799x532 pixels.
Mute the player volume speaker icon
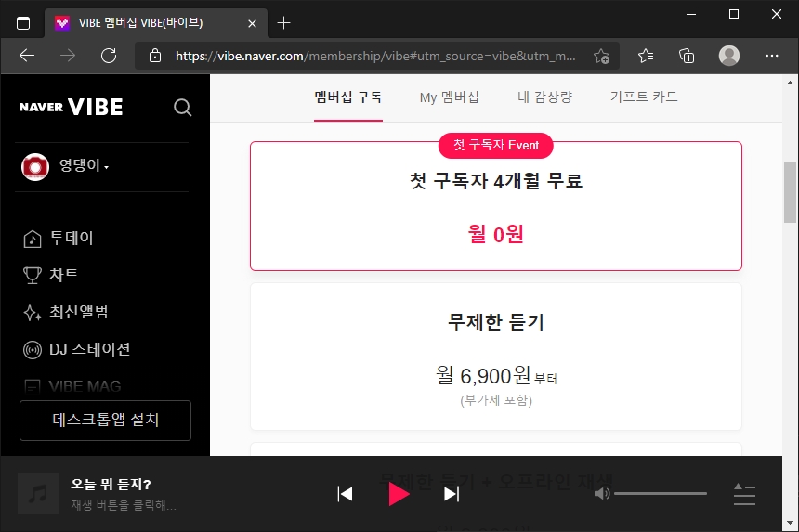click(x=602, y=493)
